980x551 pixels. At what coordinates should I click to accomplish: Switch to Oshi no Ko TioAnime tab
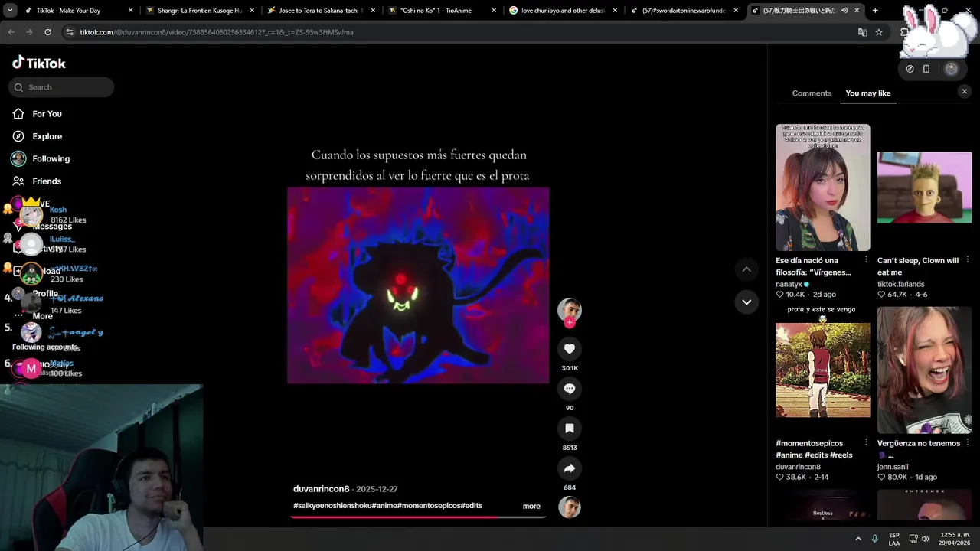(441, 11)
